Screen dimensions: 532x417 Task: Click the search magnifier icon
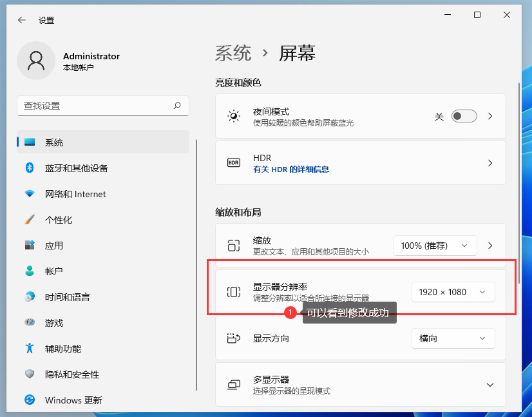click(177, 106)
